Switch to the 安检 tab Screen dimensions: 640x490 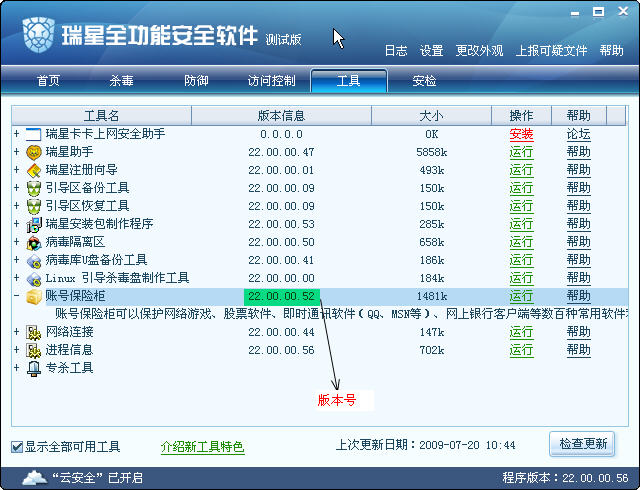(424, 80)
